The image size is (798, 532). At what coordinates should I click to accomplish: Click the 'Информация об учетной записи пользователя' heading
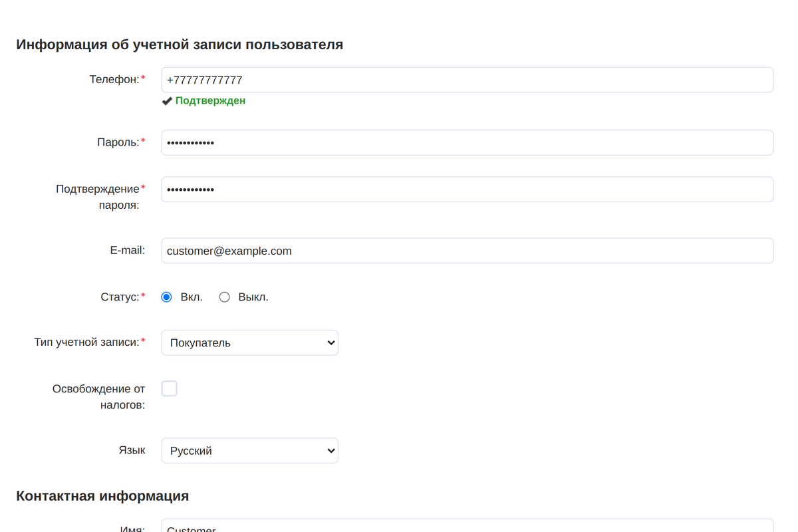coord(180,45)
